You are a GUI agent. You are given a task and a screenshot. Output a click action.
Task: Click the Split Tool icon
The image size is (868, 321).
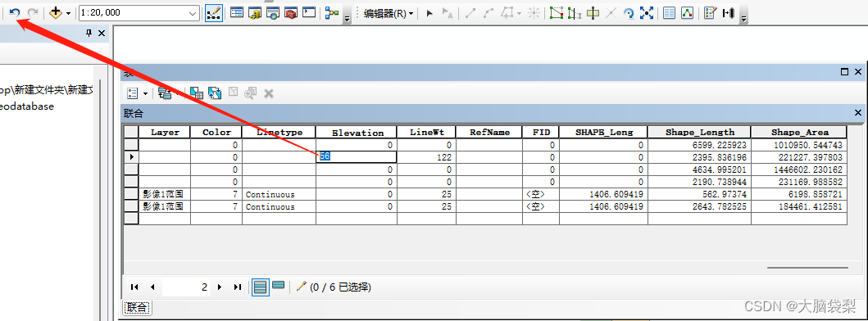[x=611, y=13]
